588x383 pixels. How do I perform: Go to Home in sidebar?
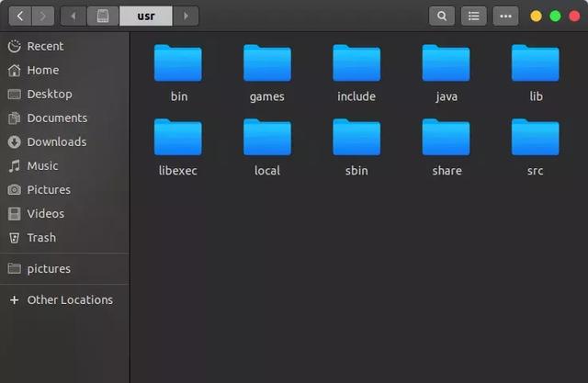(42, 70)
